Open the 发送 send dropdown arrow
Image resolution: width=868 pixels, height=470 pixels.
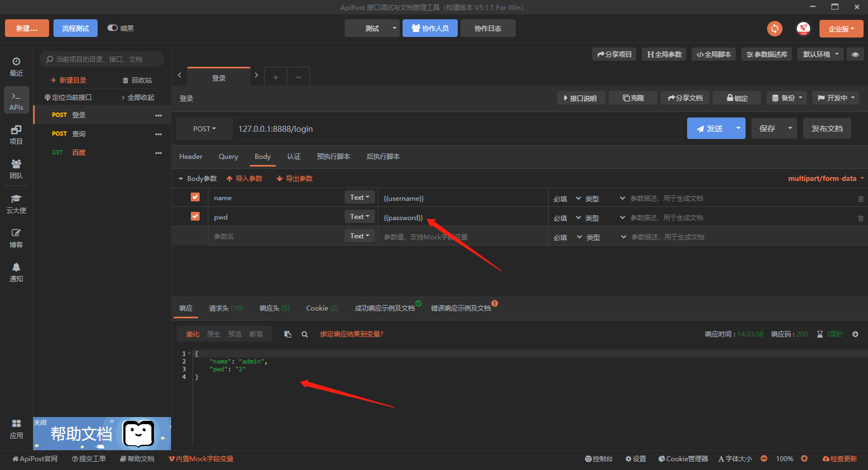click(738, 128)
